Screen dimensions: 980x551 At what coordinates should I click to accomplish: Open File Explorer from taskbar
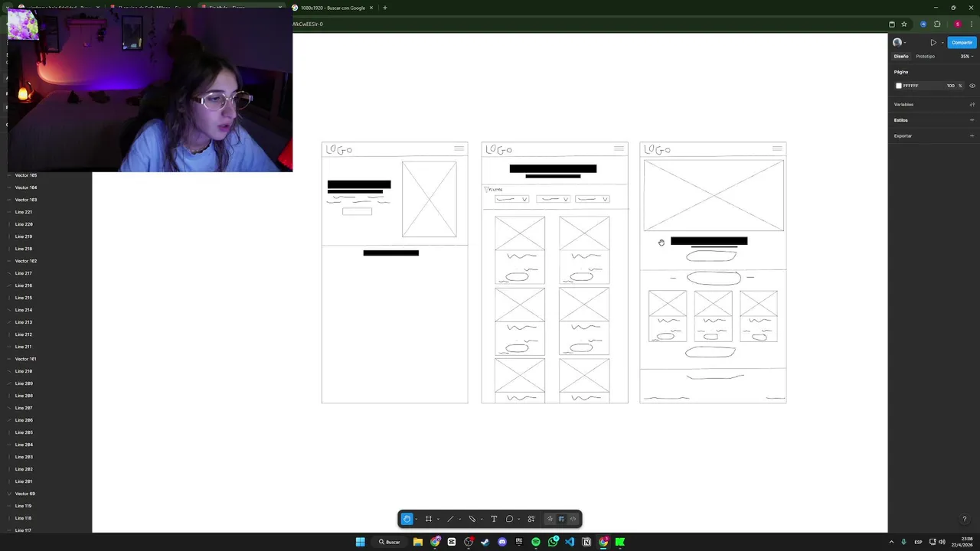tap(418, 542)
